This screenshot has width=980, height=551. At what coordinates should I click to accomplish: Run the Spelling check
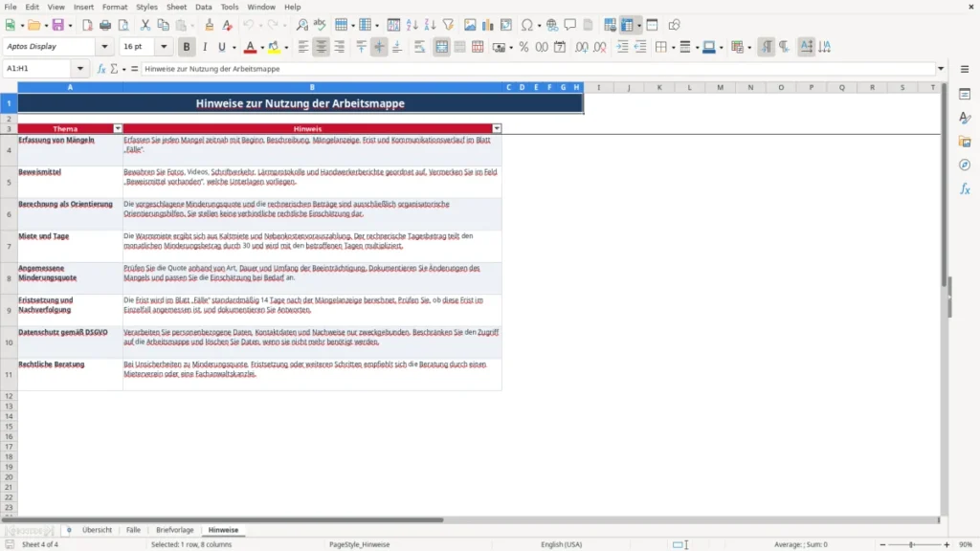[x=320, y=25]
